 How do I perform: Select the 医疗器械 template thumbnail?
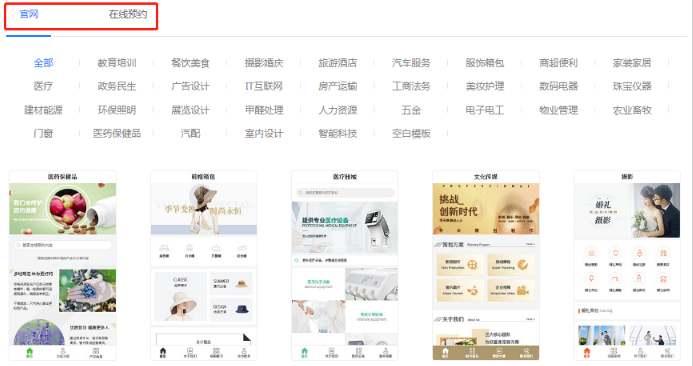(x=345, y=265)
